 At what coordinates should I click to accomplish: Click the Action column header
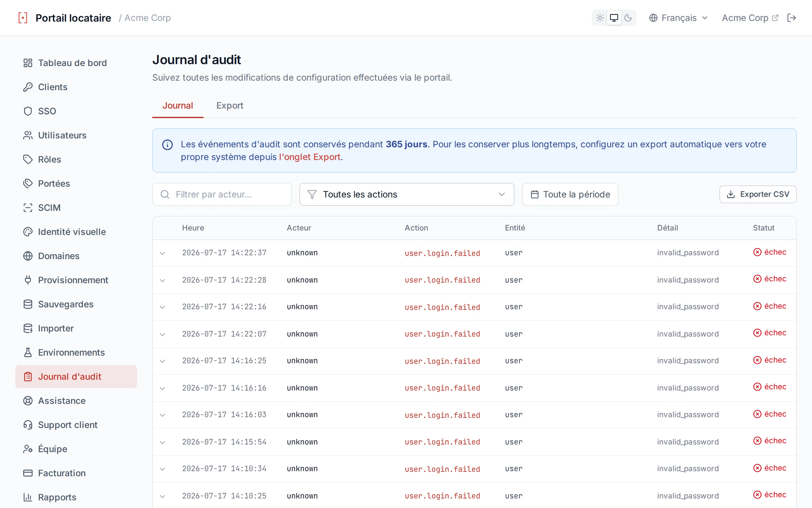pyautogui.click(x=416, y=228)
